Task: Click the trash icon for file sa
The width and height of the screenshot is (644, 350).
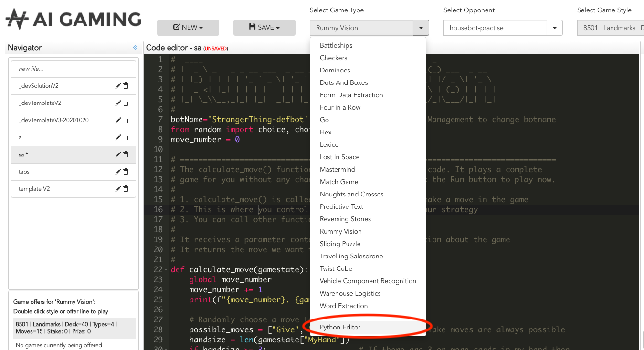Action: 126,154
